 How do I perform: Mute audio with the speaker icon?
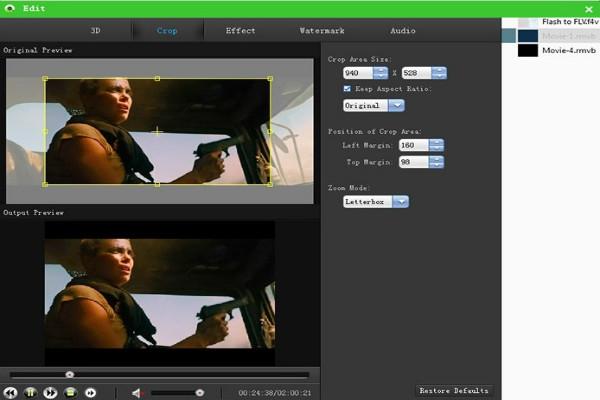[x=137, y=393]
